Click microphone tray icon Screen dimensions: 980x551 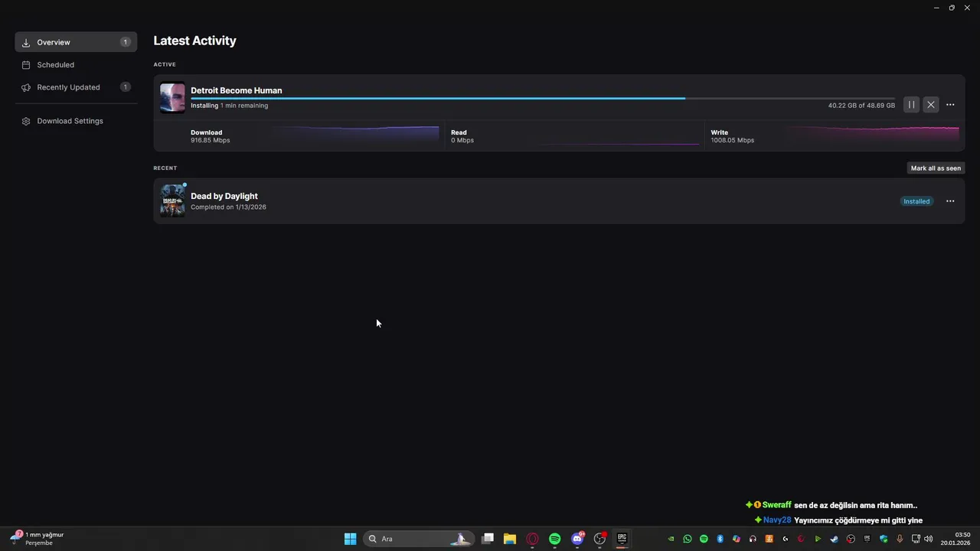tap(900, 539)
